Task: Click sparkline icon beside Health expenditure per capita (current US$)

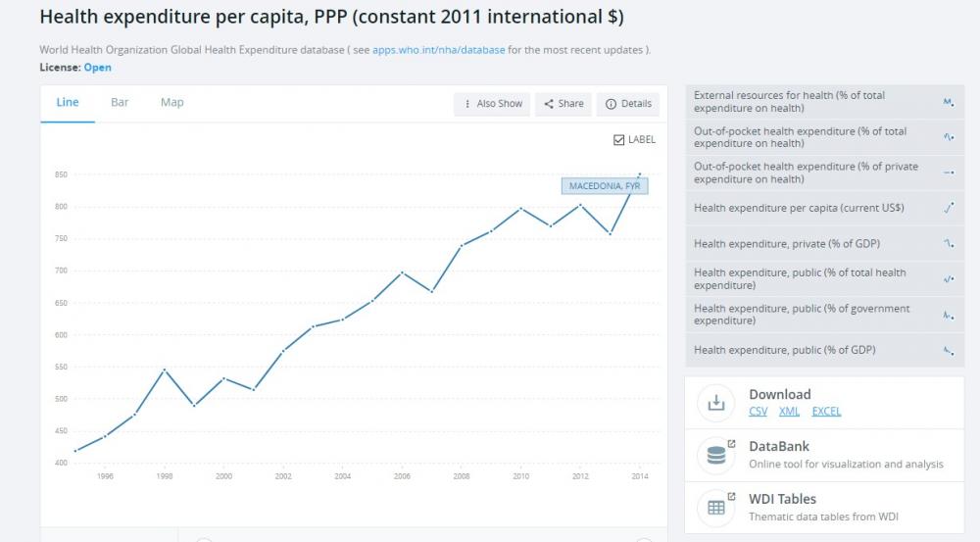Action: click(948, 208)
